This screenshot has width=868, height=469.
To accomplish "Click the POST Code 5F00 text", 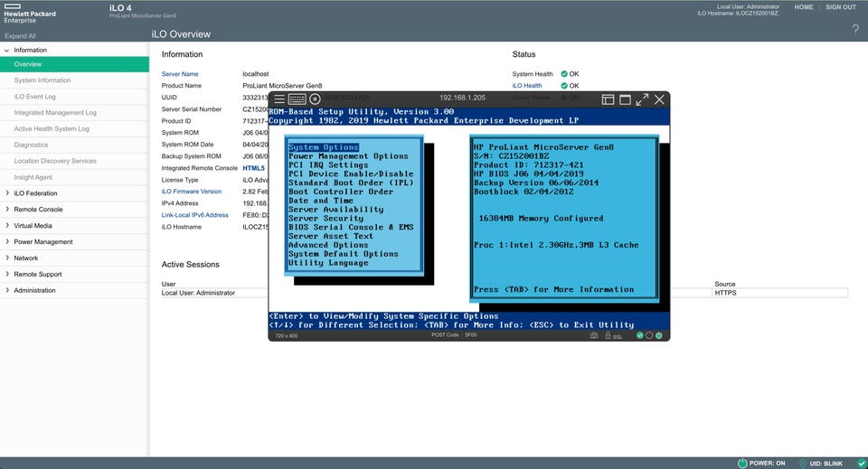I will tap(454, 335).
